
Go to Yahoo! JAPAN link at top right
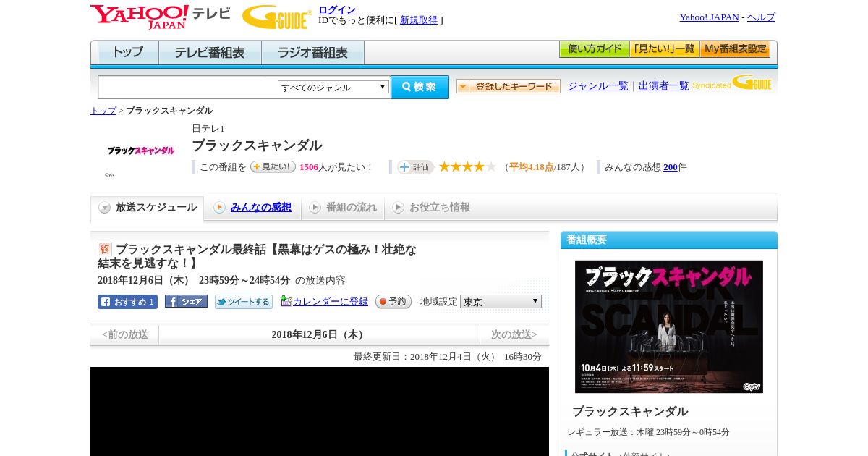pyautogui.click(x=709, y=17)
